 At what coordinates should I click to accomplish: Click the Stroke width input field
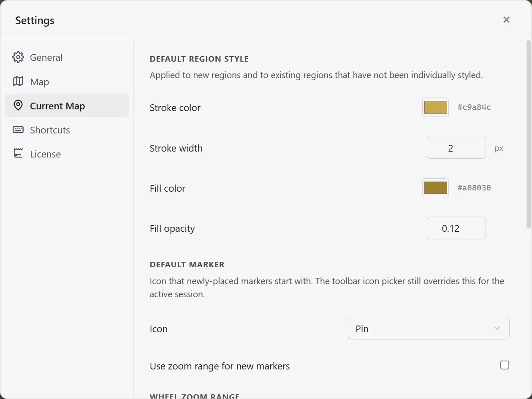click(456, 148)
